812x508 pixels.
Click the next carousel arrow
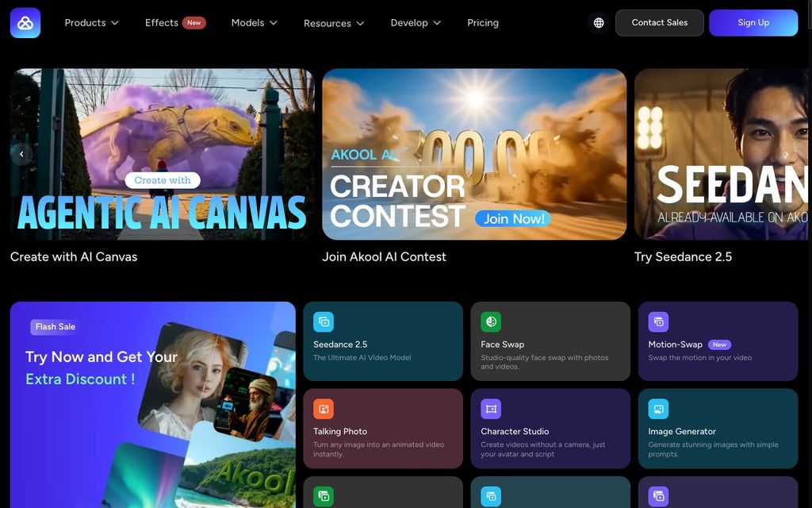pyautogui.click(x=787, y=154)
